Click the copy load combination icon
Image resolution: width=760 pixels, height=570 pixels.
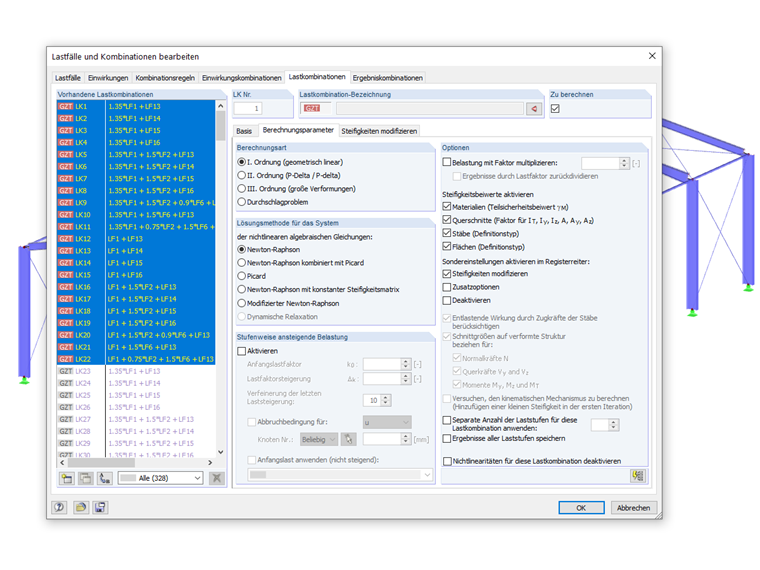point(85,478)
